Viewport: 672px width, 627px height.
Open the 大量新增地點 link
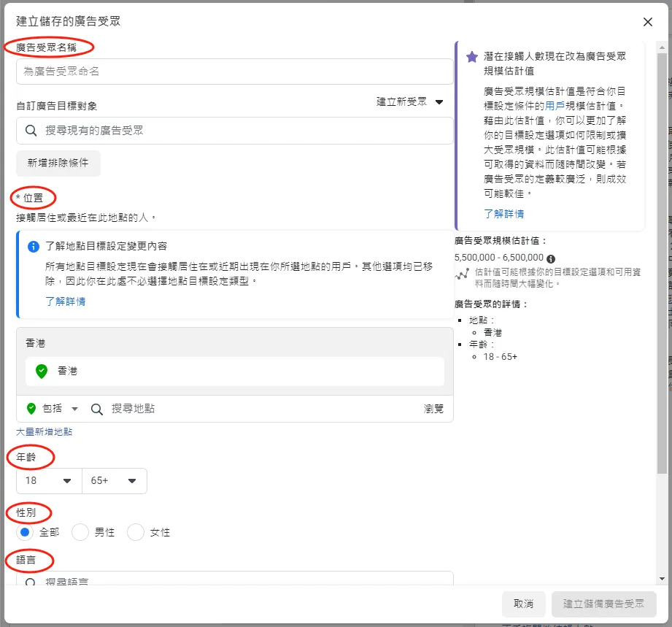45,431
